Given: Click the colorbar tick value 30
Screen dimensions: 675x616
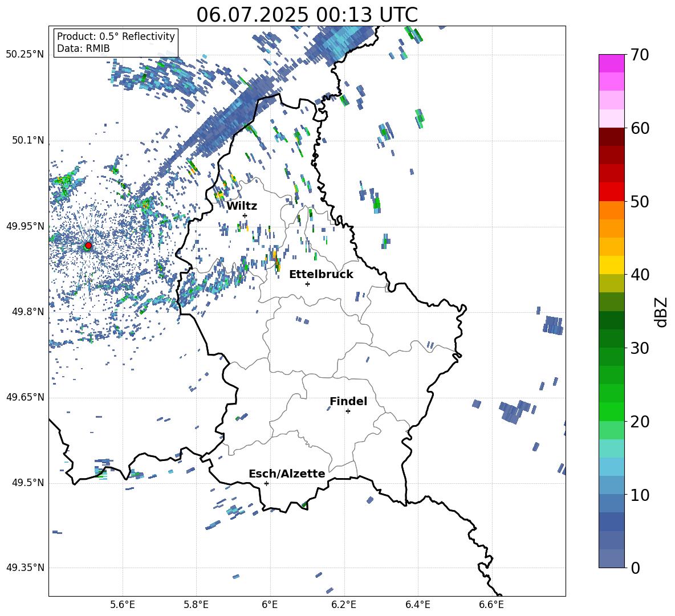Looking at the screenshot, I should tap(640, 348).
